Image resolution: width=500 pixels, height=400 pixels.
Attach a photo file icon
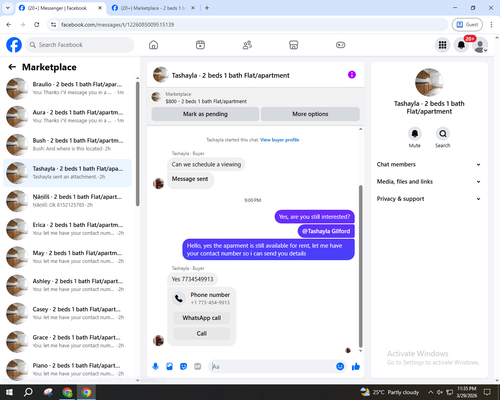coord(169,367)
